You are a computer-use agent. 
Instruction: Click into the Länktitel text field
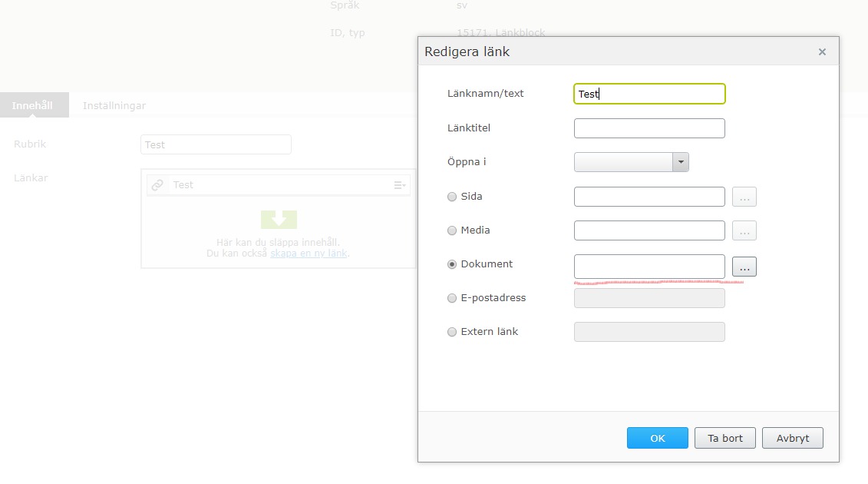649,128
